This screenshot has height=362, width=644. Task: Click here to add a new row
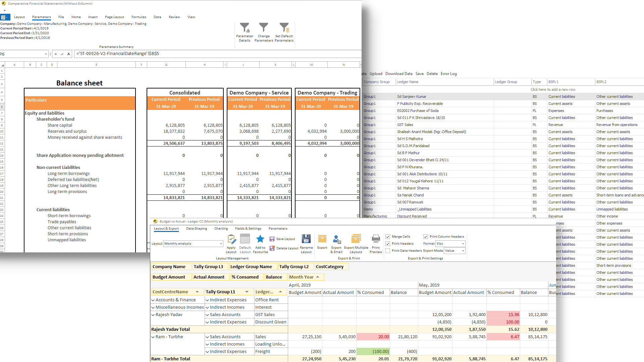click(x=553, y=89)
